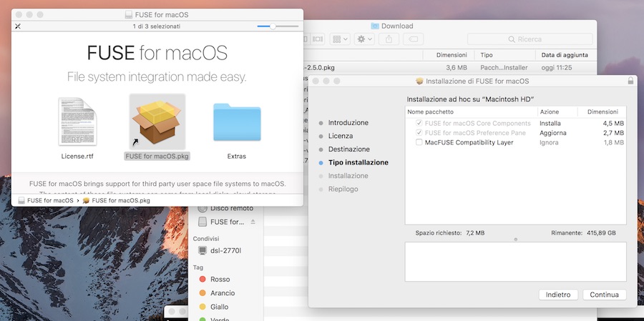
Task: Select the Arancio orange tag
Action: click(x=223, y=293)
